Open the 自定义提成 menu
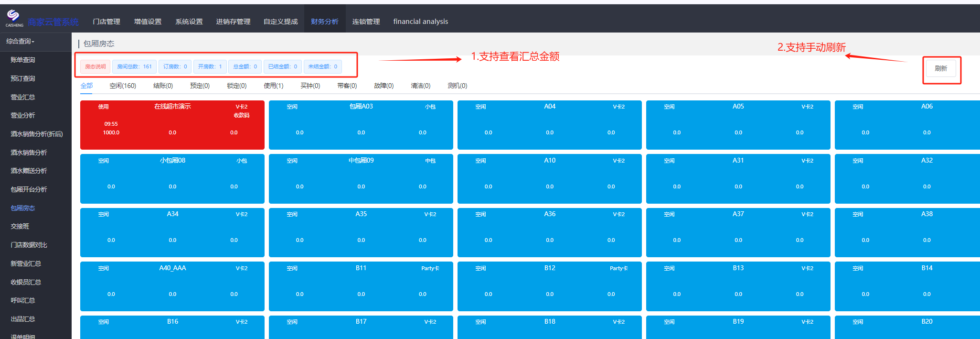The width and height of the screenshot is (980, 339). 281,22
